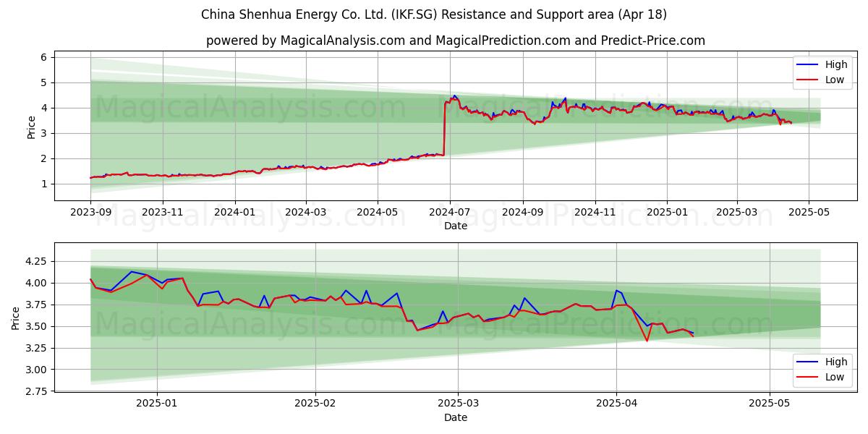Screen dimensions: 868x434
Task: Click the July 2024 price jump on top chart
Action: (x=444, y=129)
